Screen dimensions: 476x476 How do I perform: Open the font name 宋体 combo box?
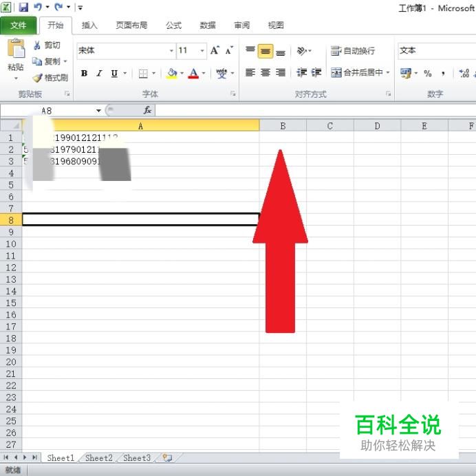pos(127,50)
